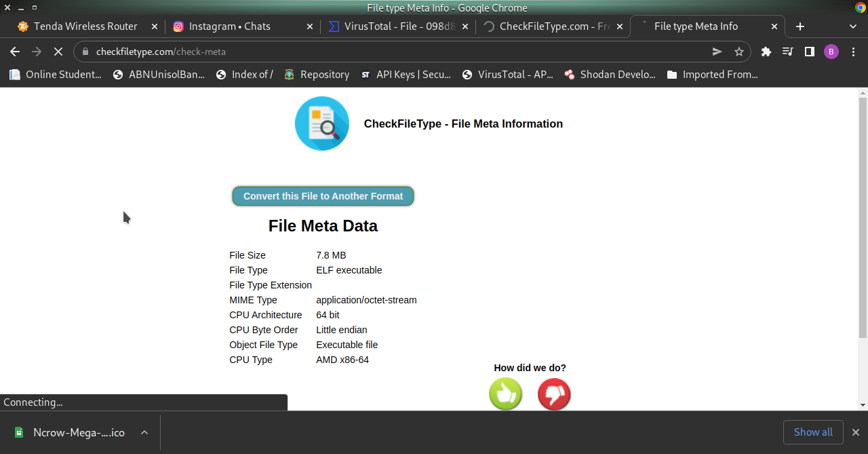Open Shodan Develo bookmark
Image resolution: width=868 pixels, height=454 pixels.
[x=610, y=75]
